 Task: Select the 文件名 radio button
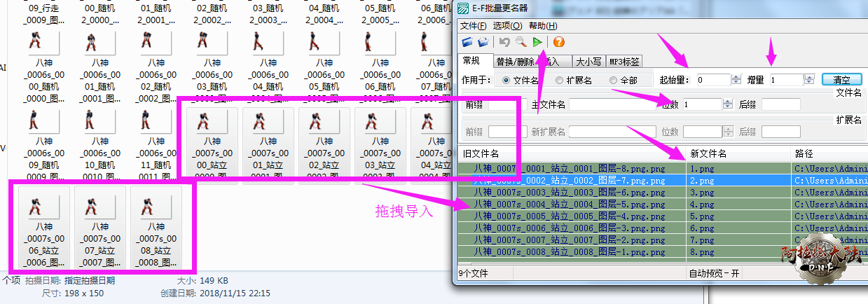tap(506, 81)
